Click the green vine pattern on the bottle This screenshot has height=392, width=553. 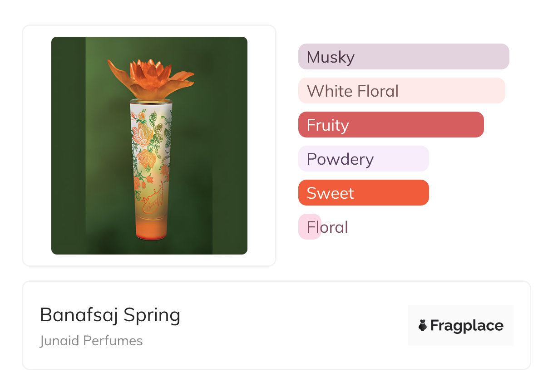tap(163, 136)
